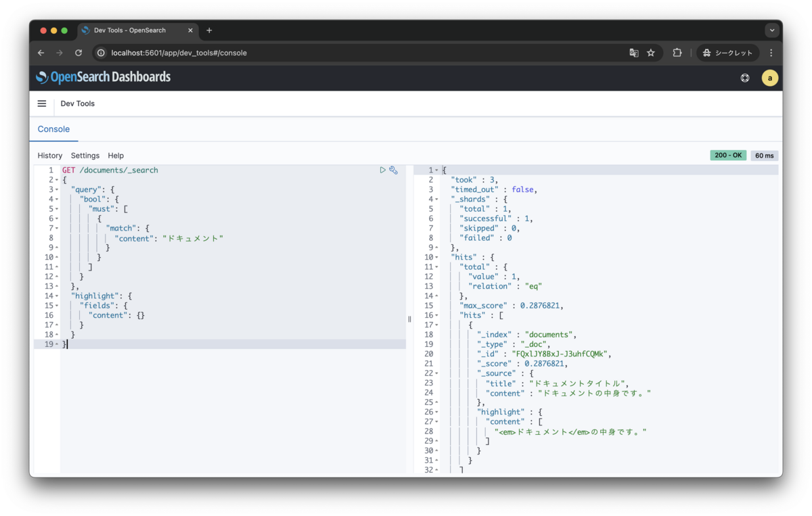Click the "title" : "ドキュメントタイトル" line
Image resolution: width=812 pixels, height=516 pixels.
click(558, 383)
